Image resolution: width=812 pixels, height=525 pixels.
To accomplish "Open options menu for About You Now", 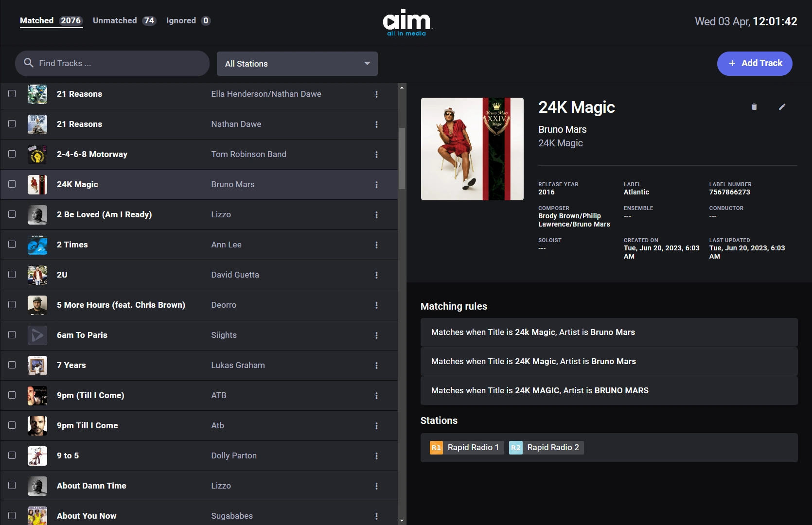I will pos(376,516).
